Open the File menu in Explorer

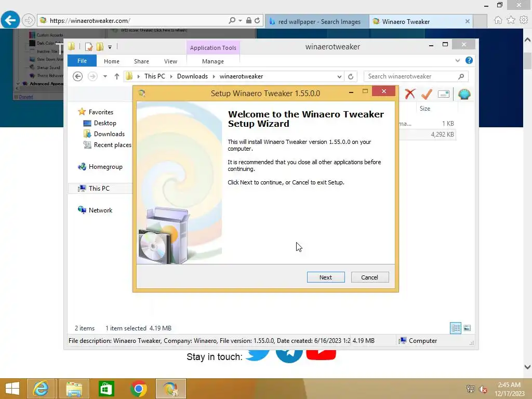tap(82, 61)
